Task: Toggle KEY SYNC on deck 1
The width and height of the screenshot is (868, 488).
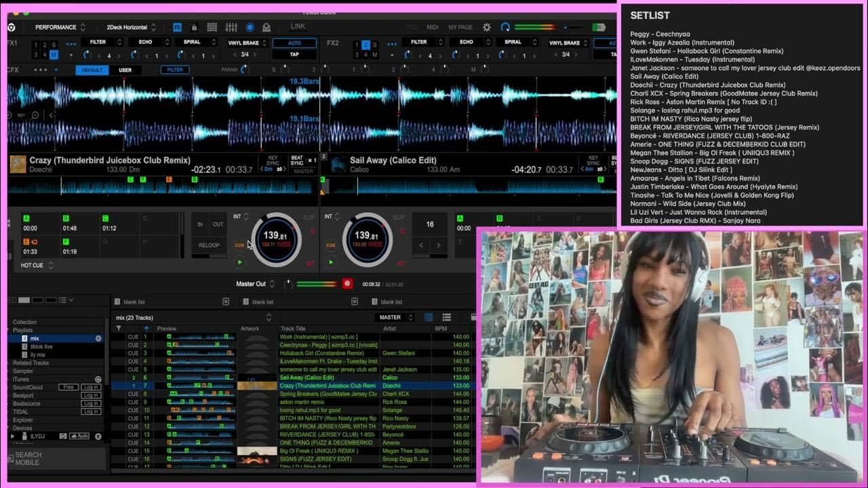Action: (273, 161)
